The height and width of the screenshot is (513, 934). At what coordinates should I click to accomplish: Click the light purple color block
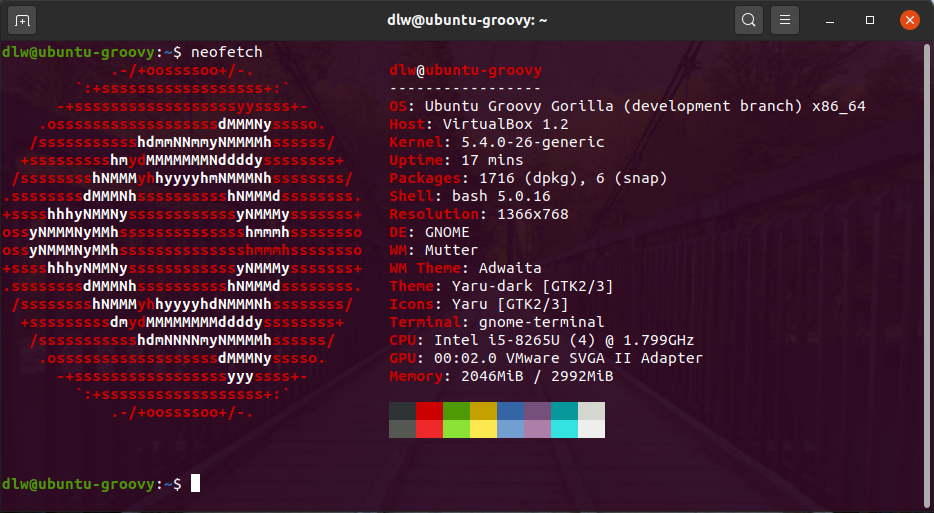[537, 429]
